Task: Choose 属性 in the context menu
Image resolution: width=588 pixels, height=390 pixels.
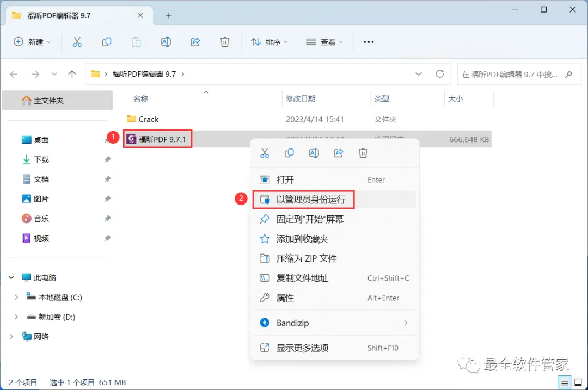Action: (334, 298)
